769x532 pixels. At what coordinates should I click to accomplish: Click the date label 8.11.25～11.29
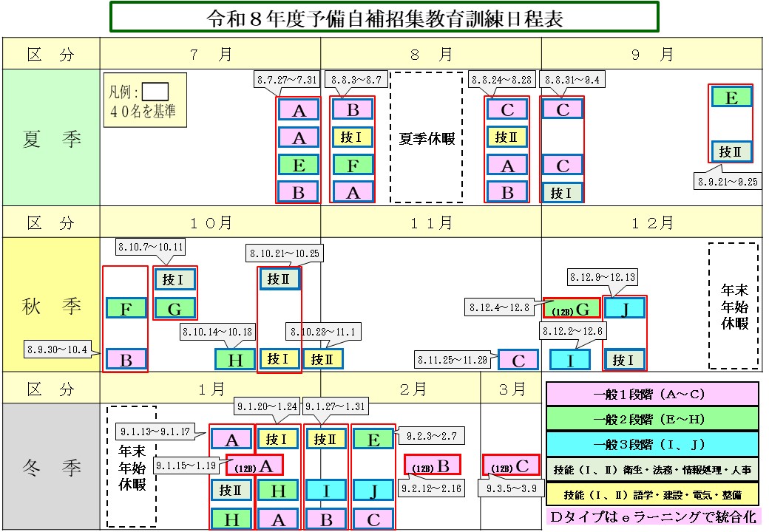(x=453, y=360)
